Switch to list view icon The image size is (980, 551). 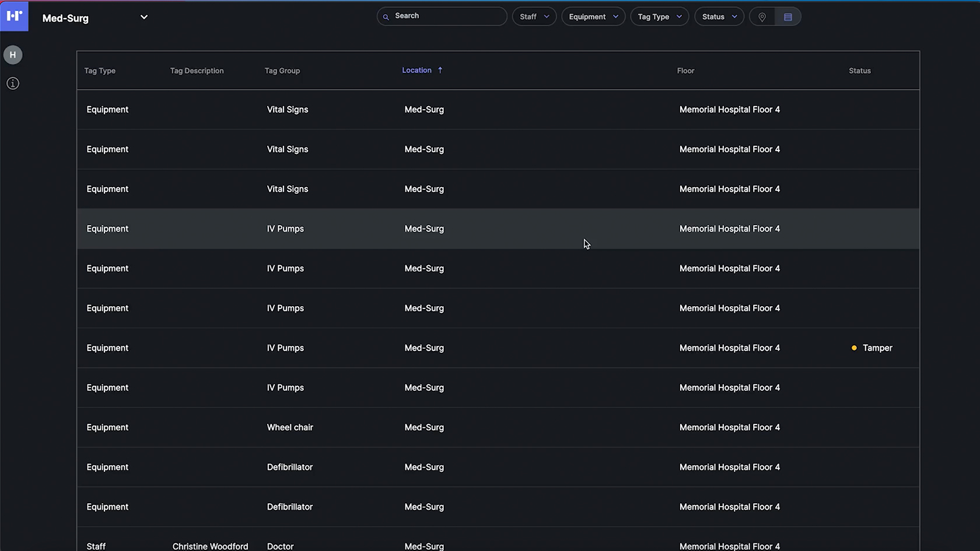(787, 17)
